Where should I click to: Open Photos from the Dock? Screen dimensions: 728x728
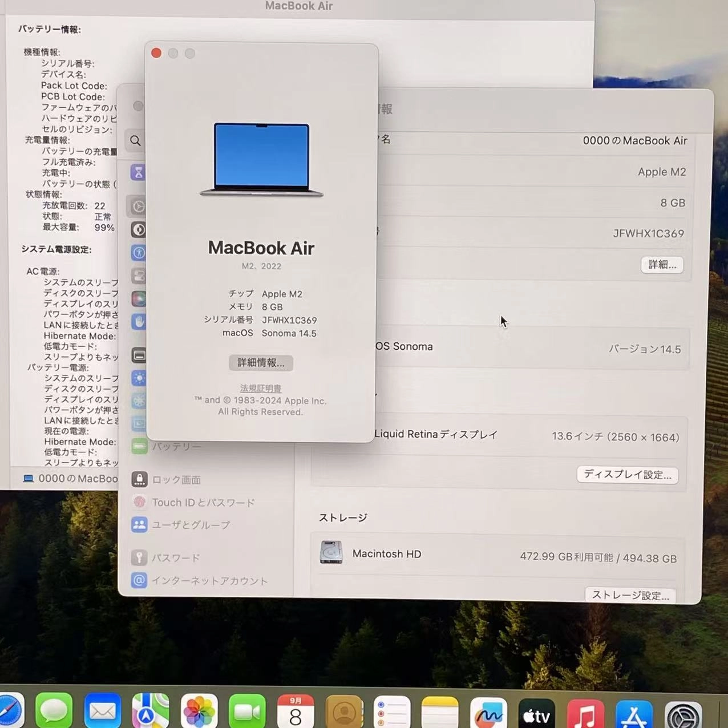(199, 711)
